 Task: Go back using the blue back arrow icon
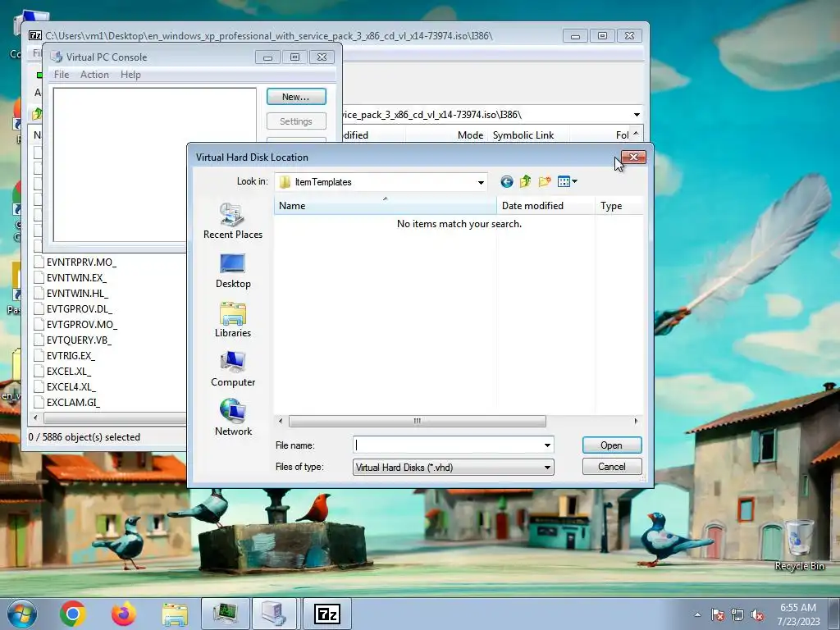pos(506,181)
